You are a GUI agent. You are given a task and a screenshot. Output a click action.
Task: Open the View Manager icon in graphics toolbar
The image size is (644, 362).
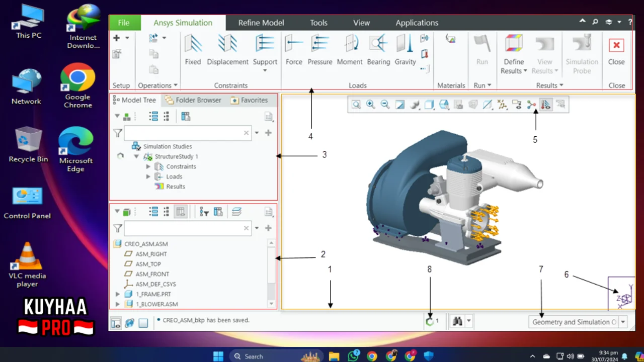[x=458, y=105]
